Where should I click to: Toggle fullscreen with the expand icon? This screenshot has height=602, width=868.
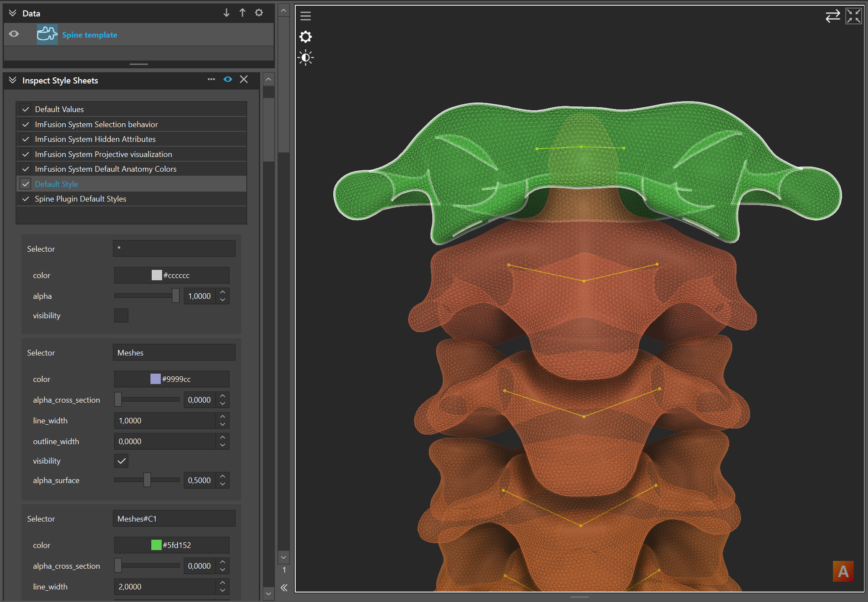coord(853,16)
